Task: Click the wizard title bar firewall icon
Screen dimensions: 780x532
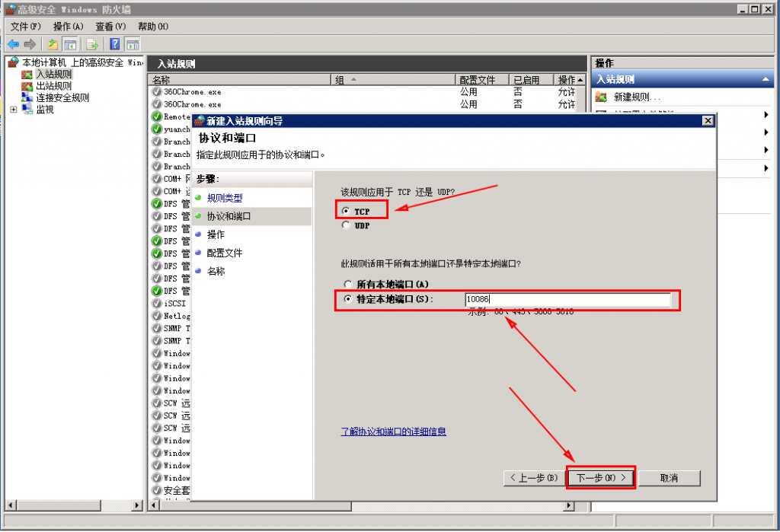Action: tap(200, 121)
